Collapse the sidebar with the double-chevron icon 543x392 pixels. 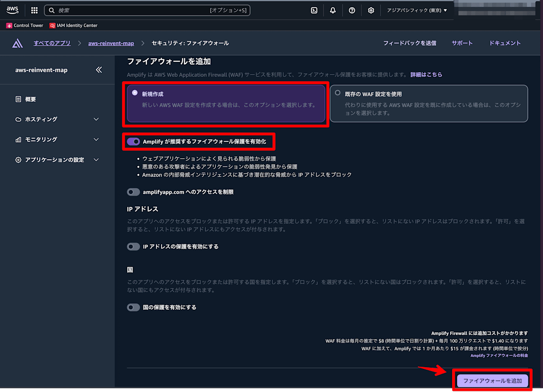[x=99, y=70]
